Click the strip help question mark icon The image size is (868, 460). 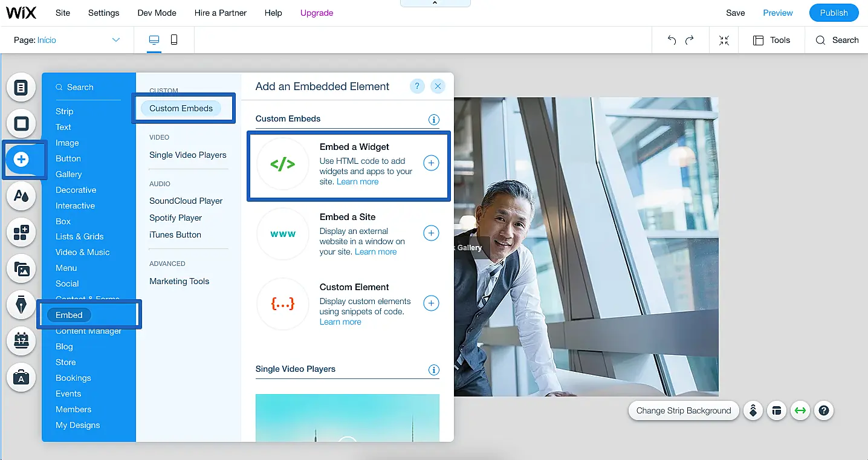point(823,411)
